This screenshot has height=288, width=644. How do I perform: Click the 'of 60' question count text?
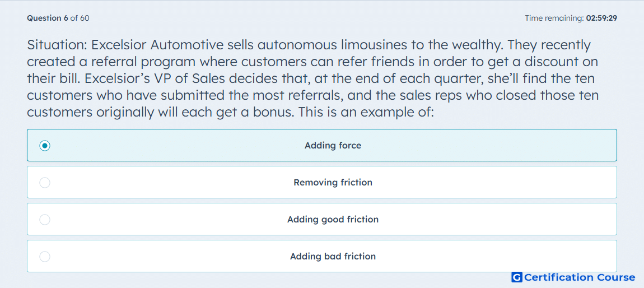point(80,18)
